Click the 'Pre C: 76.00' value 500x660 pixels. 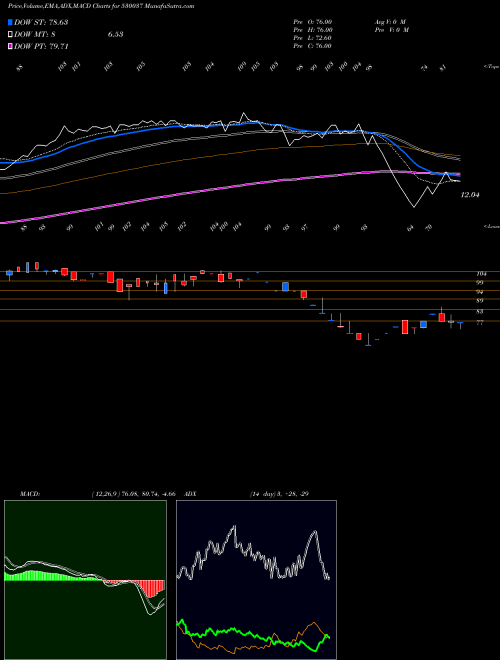click(313, 46)
